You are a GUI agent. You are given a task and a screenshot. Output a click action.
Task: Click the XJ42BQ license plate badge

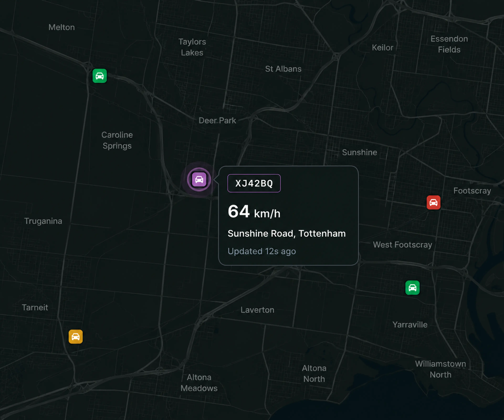point(254,183)
